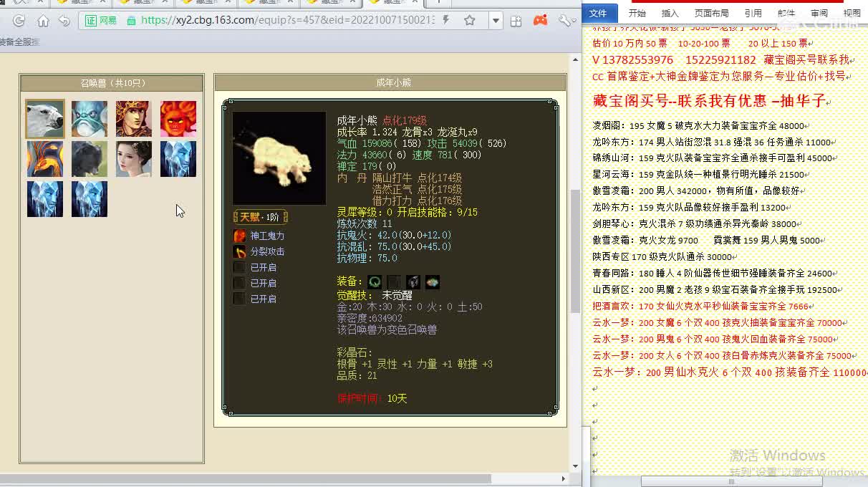
Task: Select the blue fish-faced pet thumbnail
Action: 90,119
